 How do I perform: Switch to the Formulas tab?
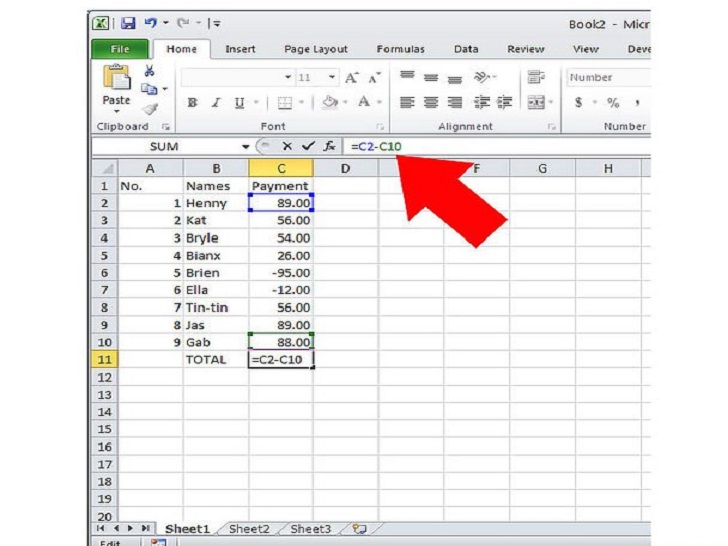coord(401,49)
